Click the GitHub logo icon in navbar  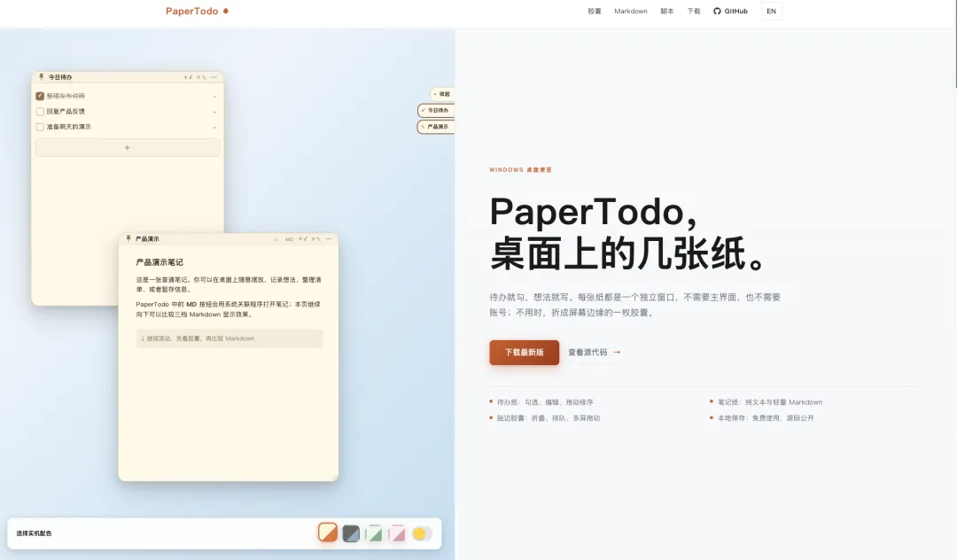point(717,11)
